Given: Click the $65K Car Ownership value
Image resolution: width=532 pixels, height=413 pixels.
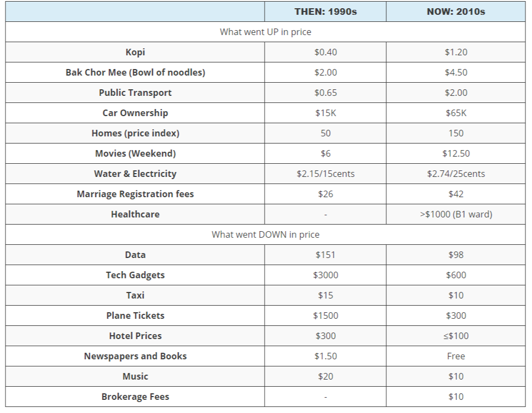Looking at the screenshot, I should (x=456, y=113).
